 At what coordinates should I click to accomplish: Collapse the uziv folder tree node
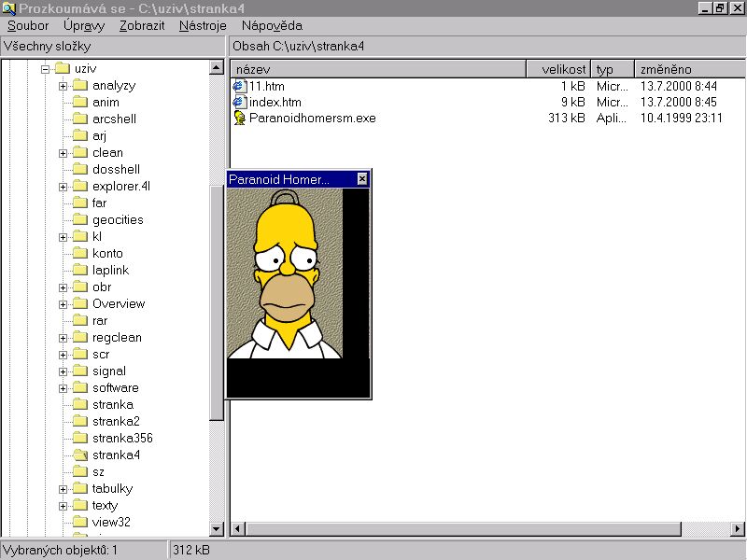[46, 69]
